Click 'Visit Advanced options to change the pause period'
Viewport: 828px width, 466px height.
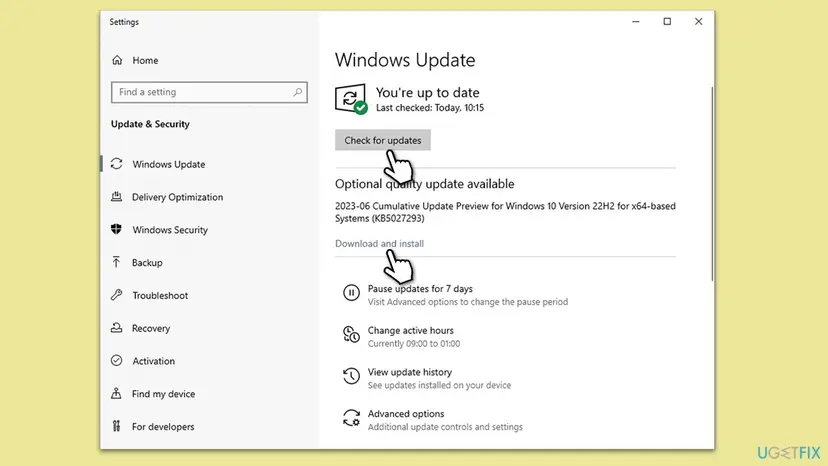pyautogui.click(x=468, y=302)
